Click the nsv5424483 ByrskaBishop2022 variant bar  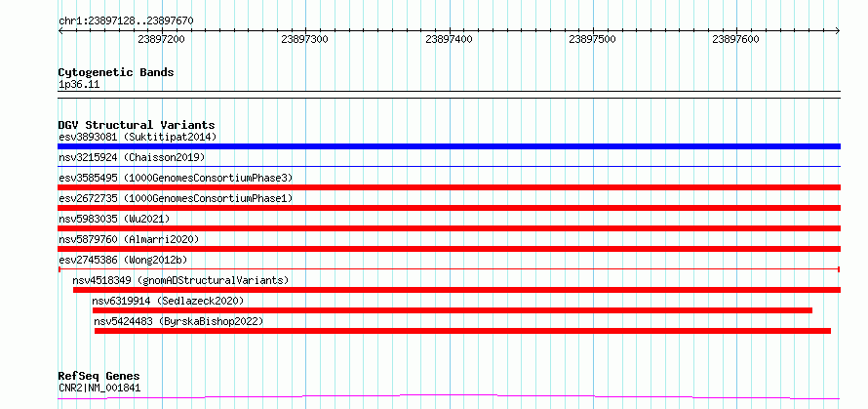tap(463, 331)
